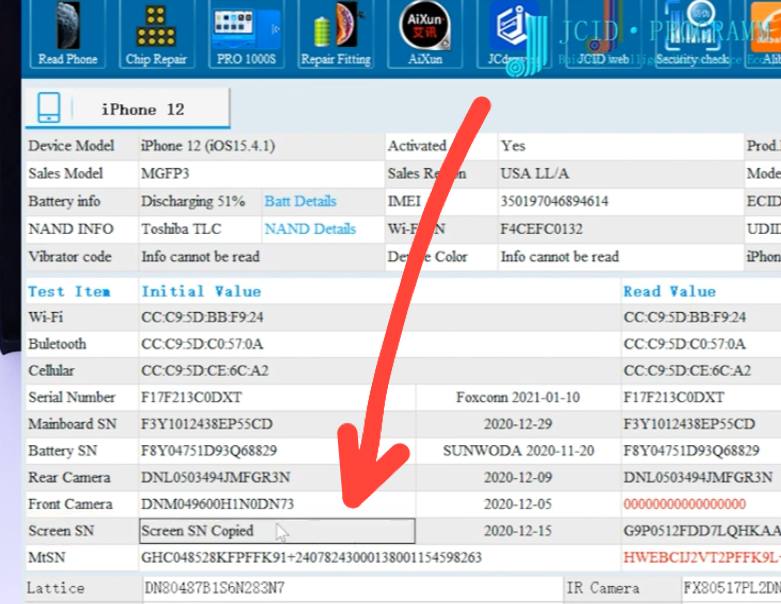Click the Wi-Fi SN value F4CEFC0132
Viewport: 781px width, 604px height.
(541, 229)
